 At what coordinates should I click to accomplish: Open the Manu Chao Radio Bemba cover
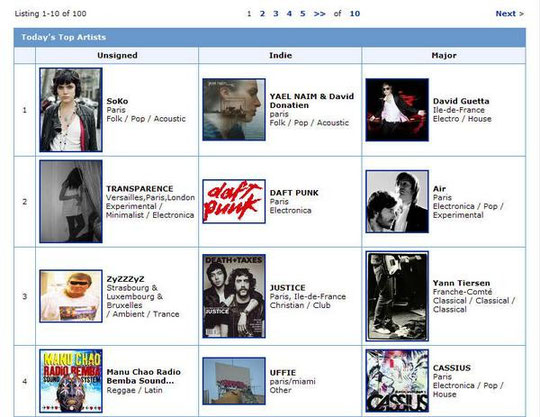tap(71, 381)
